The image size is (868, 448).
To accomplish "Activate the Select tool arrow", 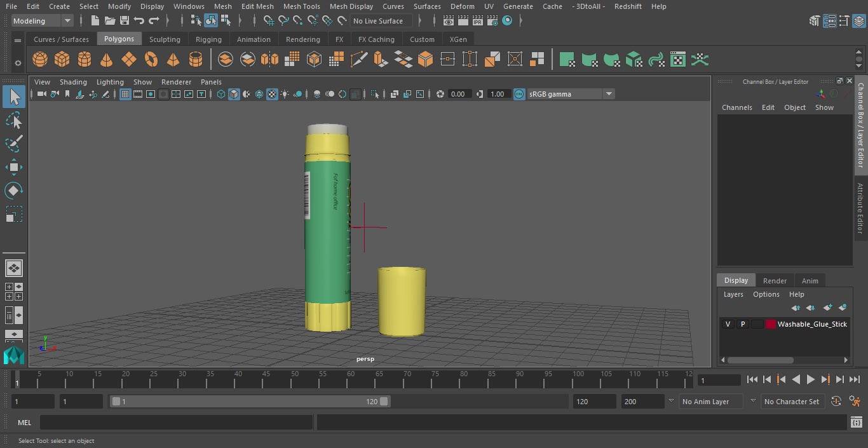I will point(13,97).
